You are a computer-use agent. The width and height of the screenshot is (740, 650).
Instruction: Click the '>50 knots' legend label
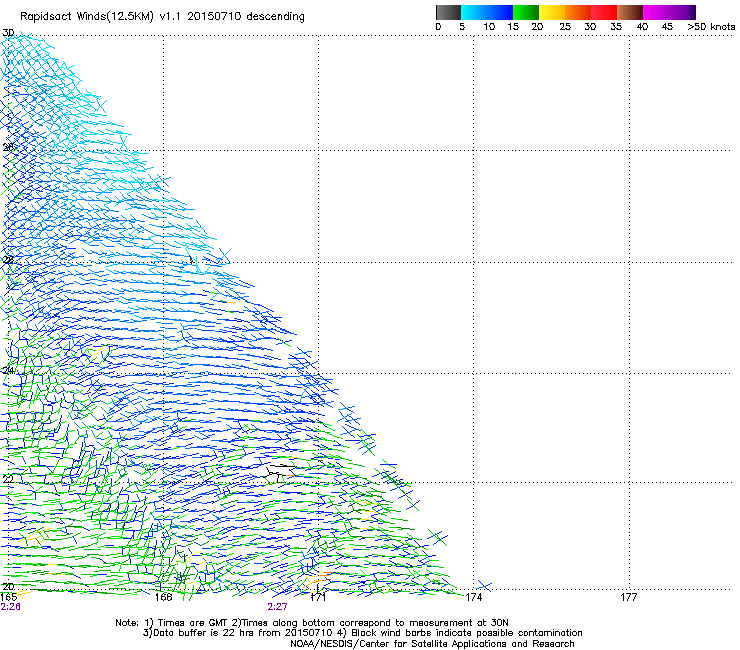click(711, 27)
